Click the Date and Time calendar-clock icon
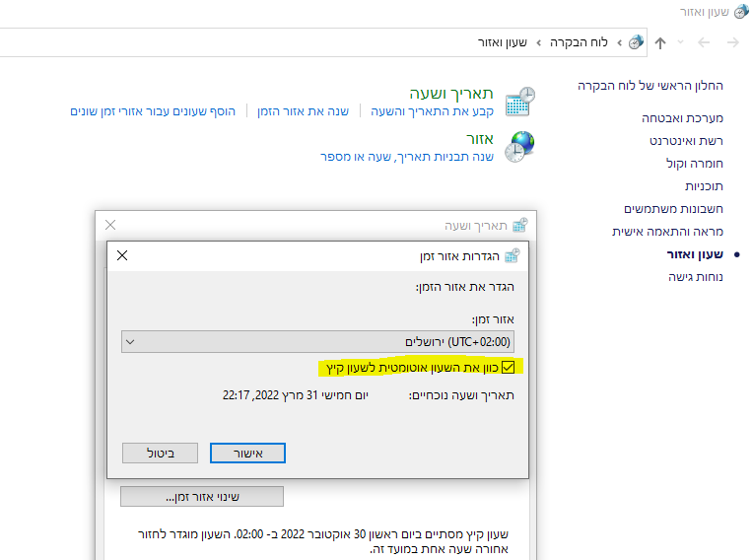 pos(520,102)
